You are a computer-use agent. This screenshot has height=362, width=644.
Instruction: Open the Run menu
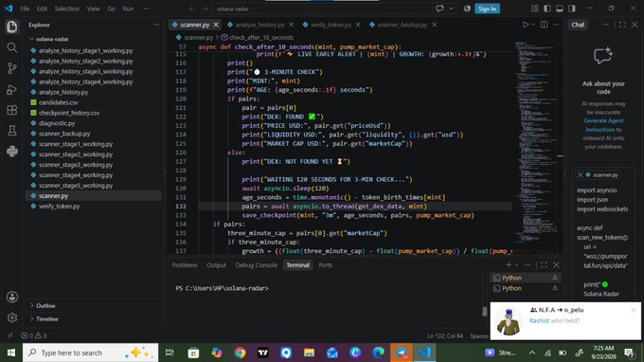(x=128, y=9)
